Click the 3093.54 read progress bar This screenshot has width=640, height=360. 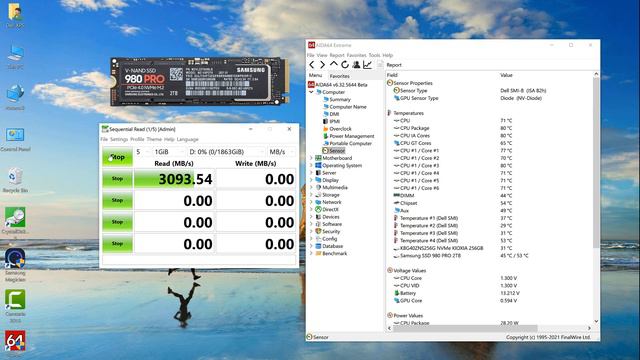(174, 179)
